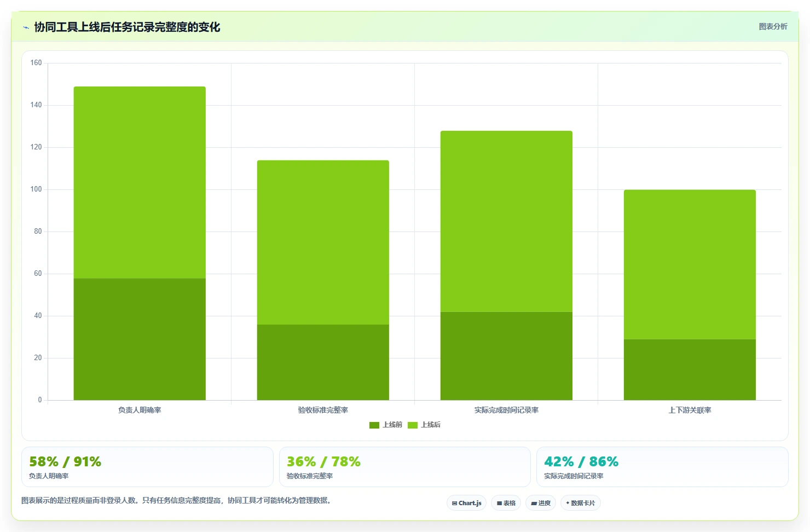Image resolution: width=810 pixels, height=532 pixels.
Task: Click the y-axis tick label 20
Action: [38, 358]
